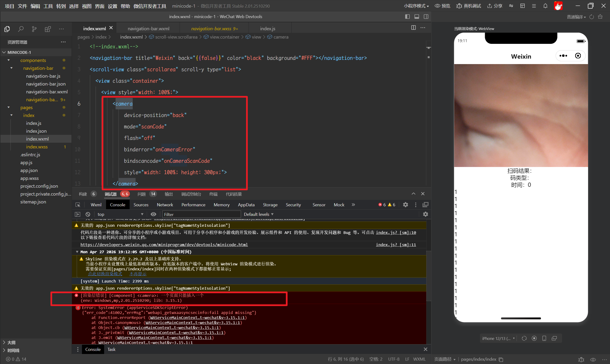Open the search icon in sidebar
610x364 pixels.
(21, 29)
